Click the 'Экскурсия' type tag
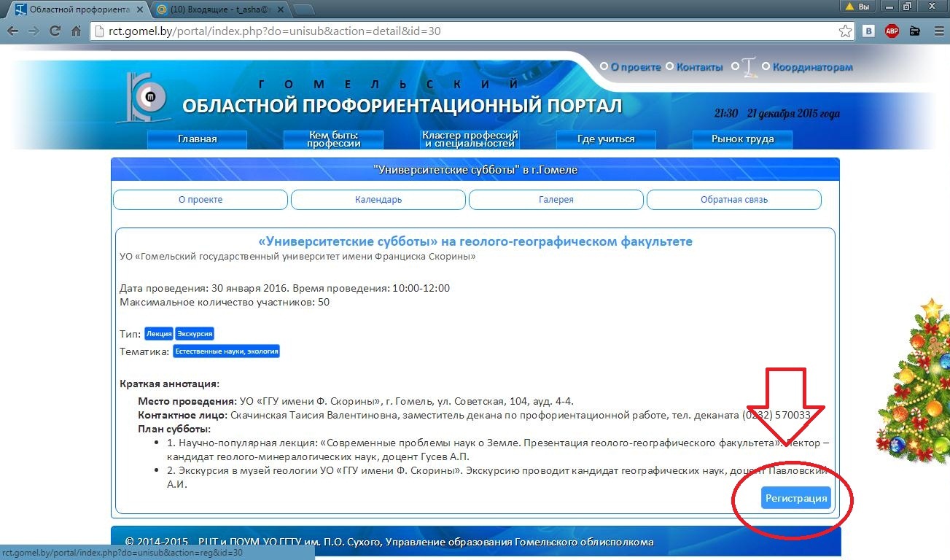Image resolution: width=950 pixels, height=560 pixels. [195, 334]
